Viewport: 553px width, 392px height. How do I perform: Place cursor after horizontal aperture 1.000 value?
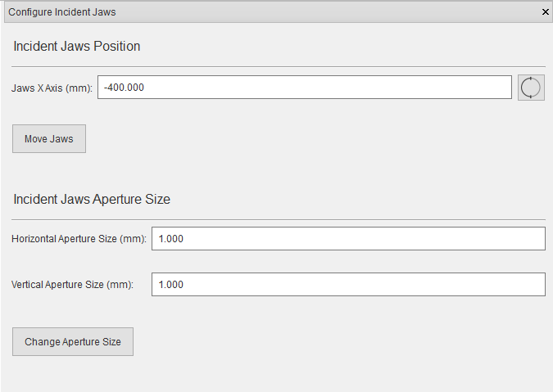coord(184,239)
